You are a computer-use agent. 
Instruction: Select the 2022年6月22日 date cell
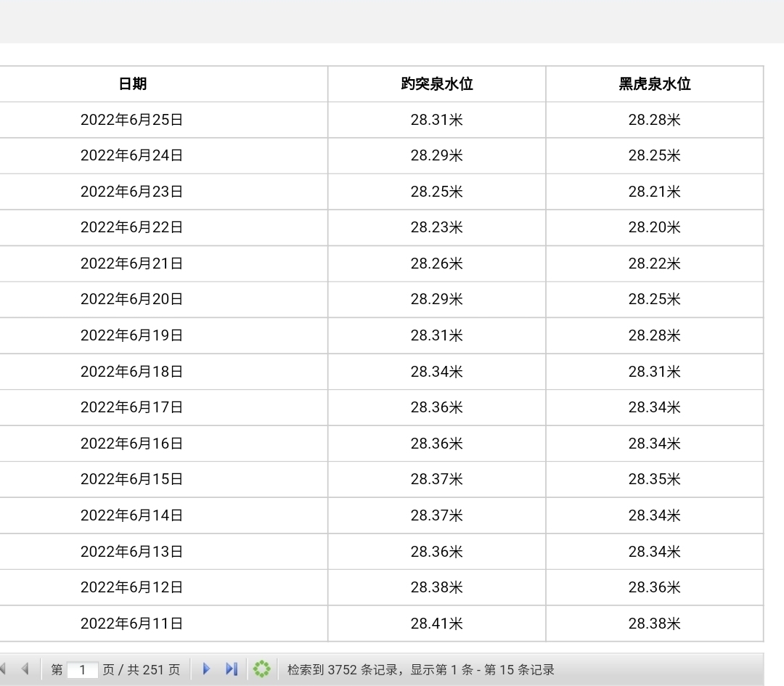point(131,228)
